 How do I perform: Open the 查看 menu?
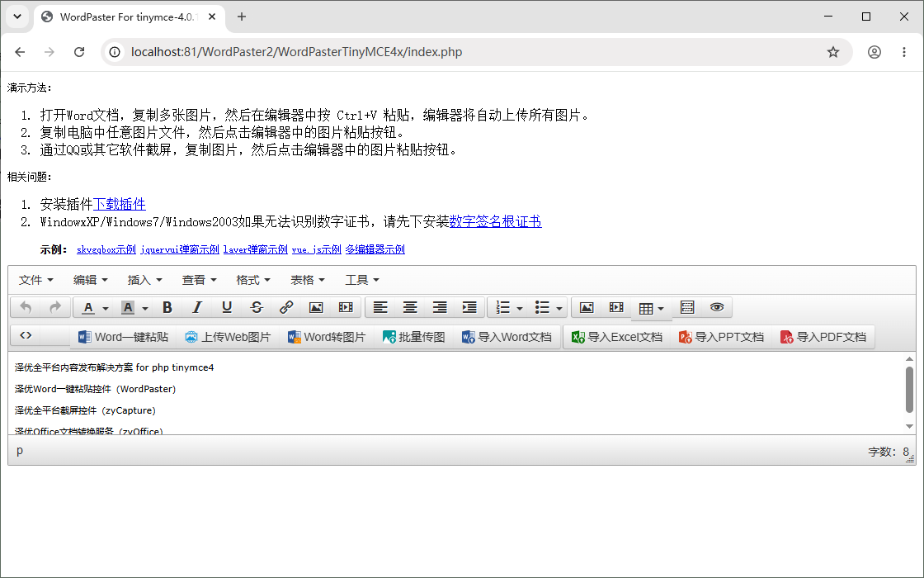click(x=199, y=280)
